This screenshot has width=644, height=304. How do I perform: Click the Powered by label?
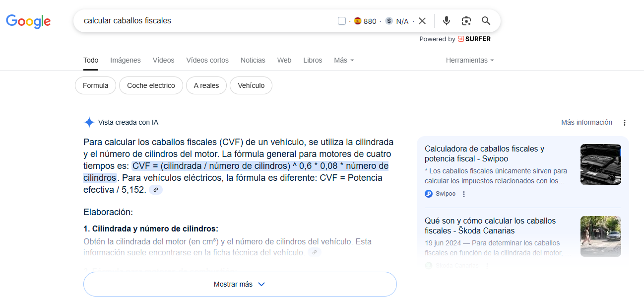click(x=437, y=39)
